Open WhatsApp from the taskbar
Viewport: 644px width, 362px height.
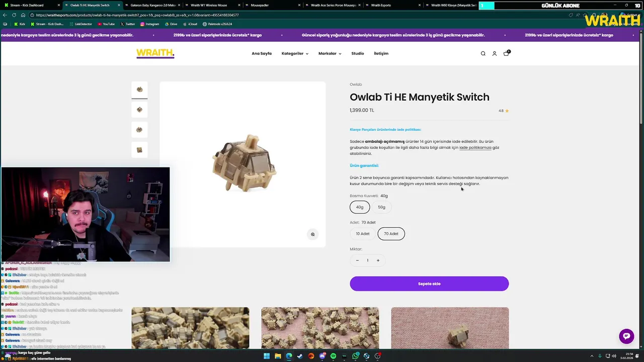356,356
